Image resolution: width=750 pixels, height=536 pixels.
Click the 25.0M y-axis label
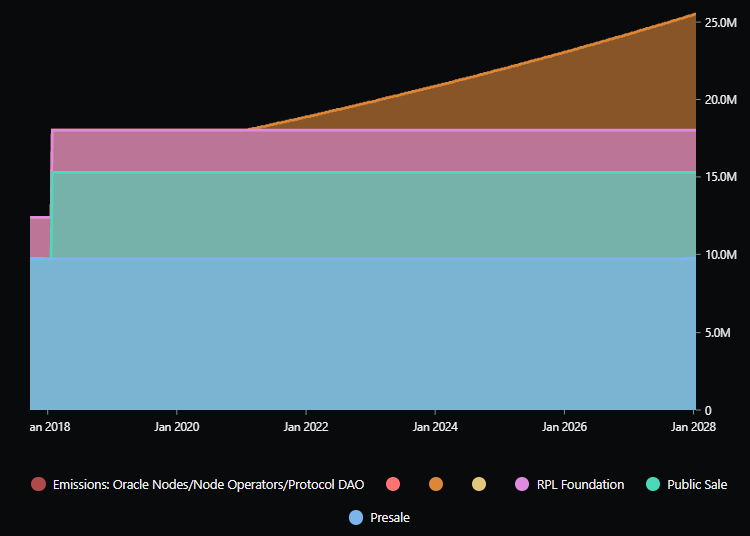[722, 22]
